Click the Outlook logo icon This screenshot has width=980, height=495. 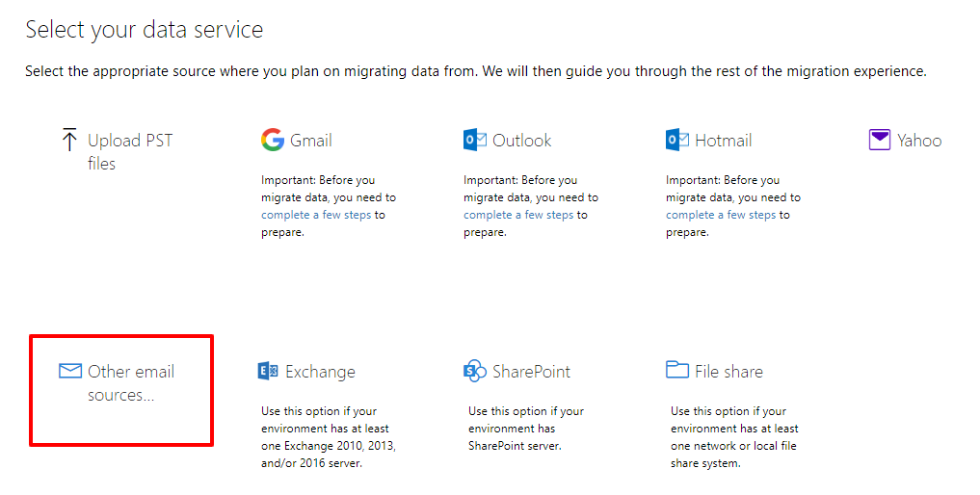[x=475, y=140]
